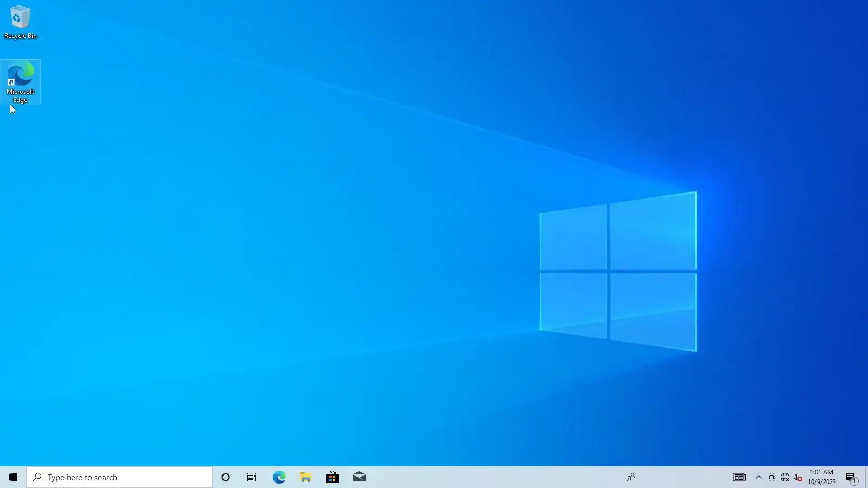Open Cortana from the taskbar circle
Viewport: 868px width, 488px height.
tap(226, 477)
